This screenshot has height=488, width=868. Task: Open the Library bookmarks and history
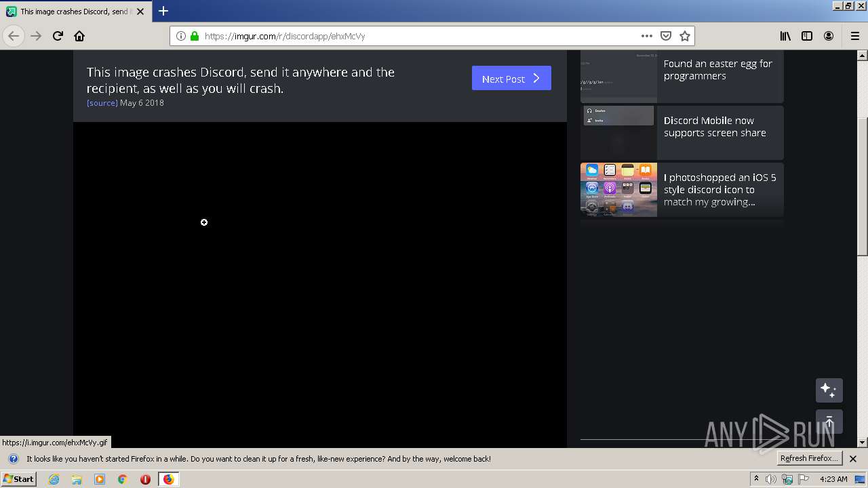coord(785,36)
